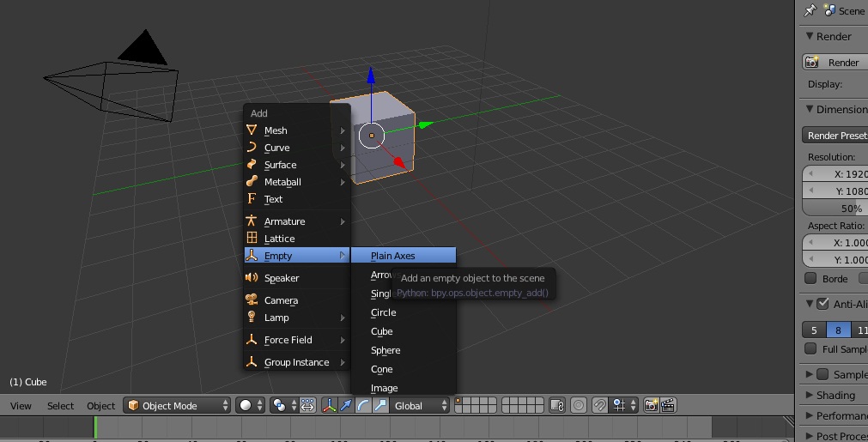
Task: Click the OpenGL render image camera icon
Action: [651, 405]
